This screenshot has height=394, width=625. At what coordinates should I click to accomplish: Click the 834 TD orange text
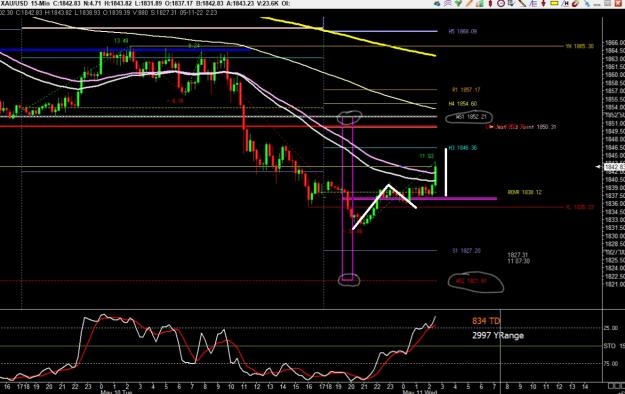pyautogui.click(x=486, y=321)
